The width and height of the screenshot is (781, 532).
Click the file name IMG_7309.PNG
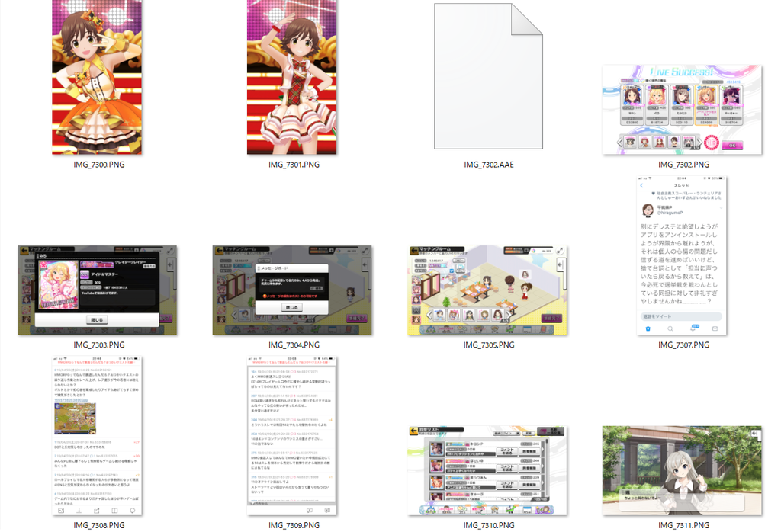click(294, 526)
